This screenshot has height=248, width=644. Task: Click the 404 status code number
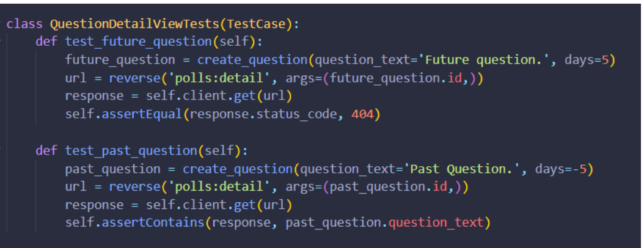[x=363, y=115]
